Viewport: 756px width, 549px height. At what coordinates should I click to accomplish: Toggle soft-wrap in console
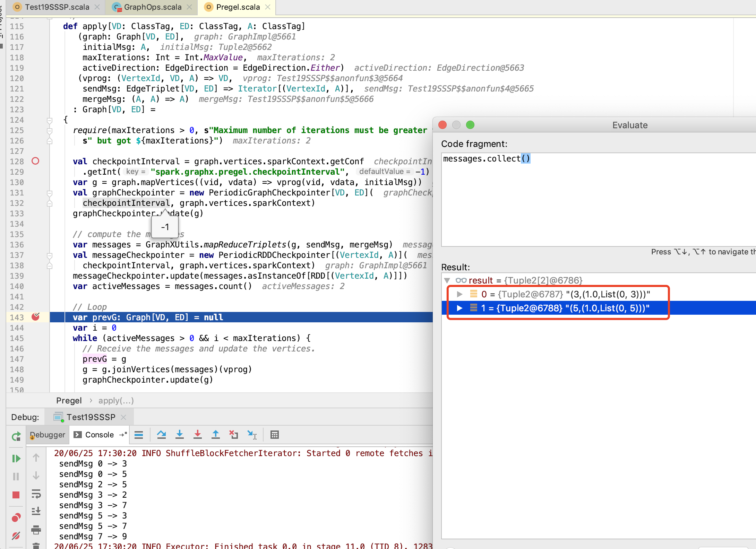point(36,494)
